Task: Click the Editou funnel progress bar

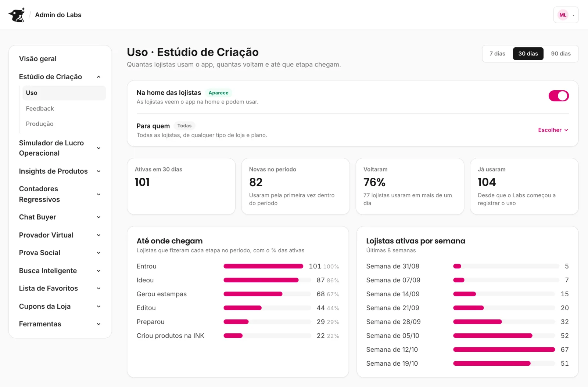Action: point(267,308)
